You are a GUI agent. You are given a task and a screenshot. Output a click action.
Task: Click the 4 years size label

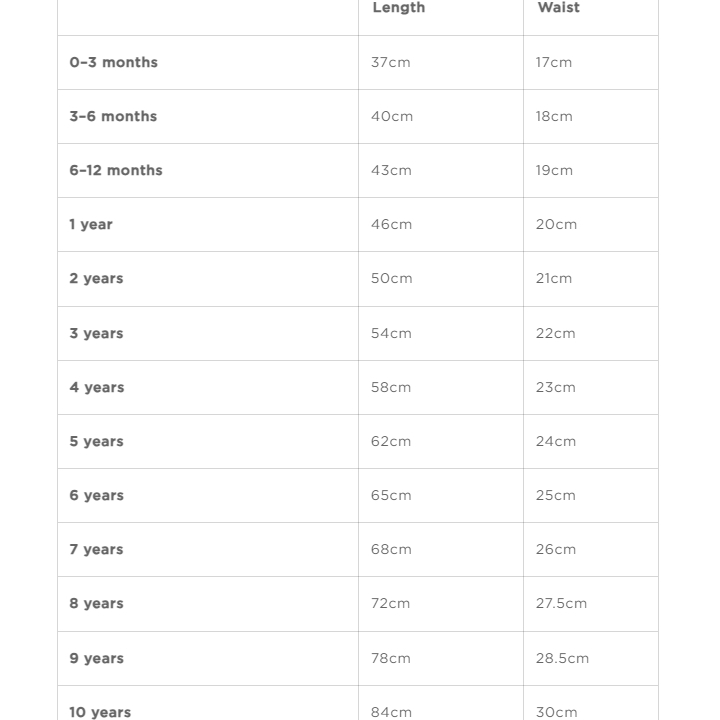[97, 387]
